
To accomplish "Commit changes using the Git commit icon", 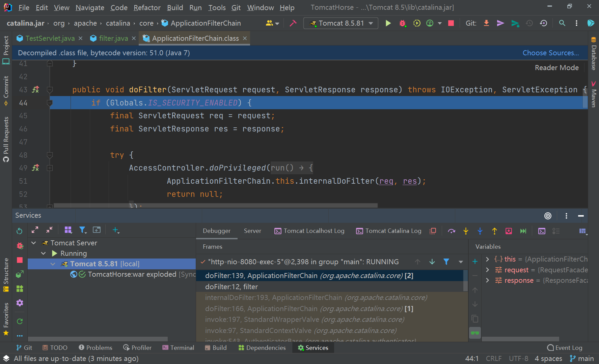I will pos(500,23).
